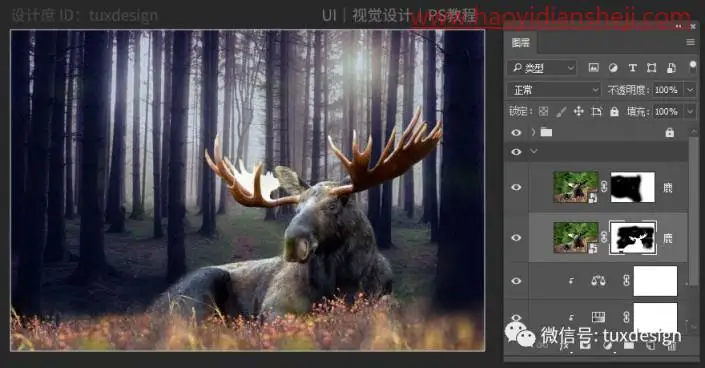Lock position move-arrows icon
This screenshot has height=368, width=705.
pos(579,112)
